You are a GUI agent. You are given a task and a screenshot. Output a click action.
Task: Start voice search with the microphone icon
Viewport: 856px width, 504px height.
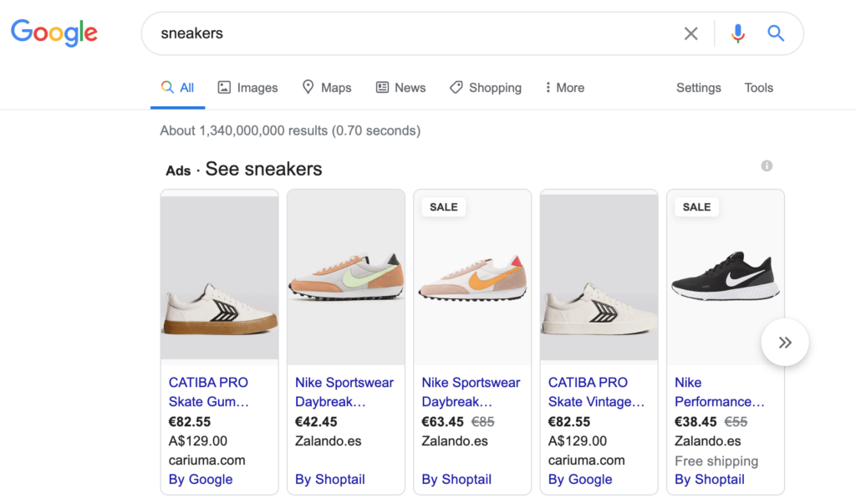pos(737,33)
